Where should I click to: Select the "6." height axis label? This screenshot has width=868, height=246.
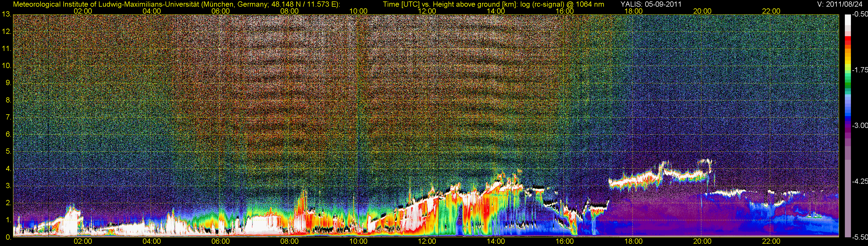coord(8,135)
